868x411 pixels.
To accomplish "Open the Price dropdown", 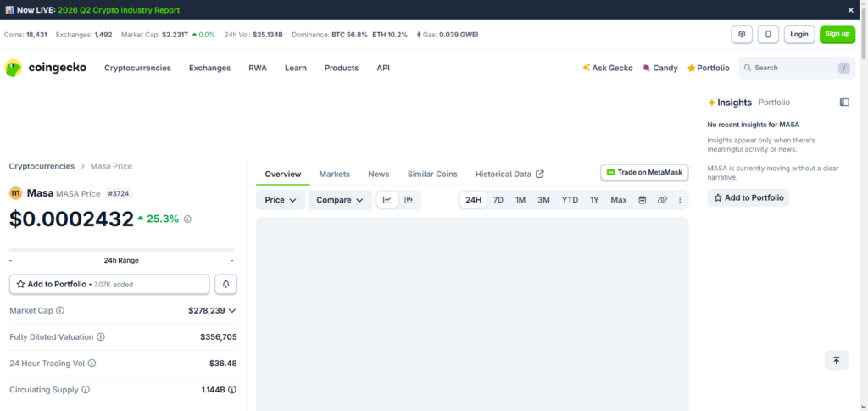I will point(281,200).
